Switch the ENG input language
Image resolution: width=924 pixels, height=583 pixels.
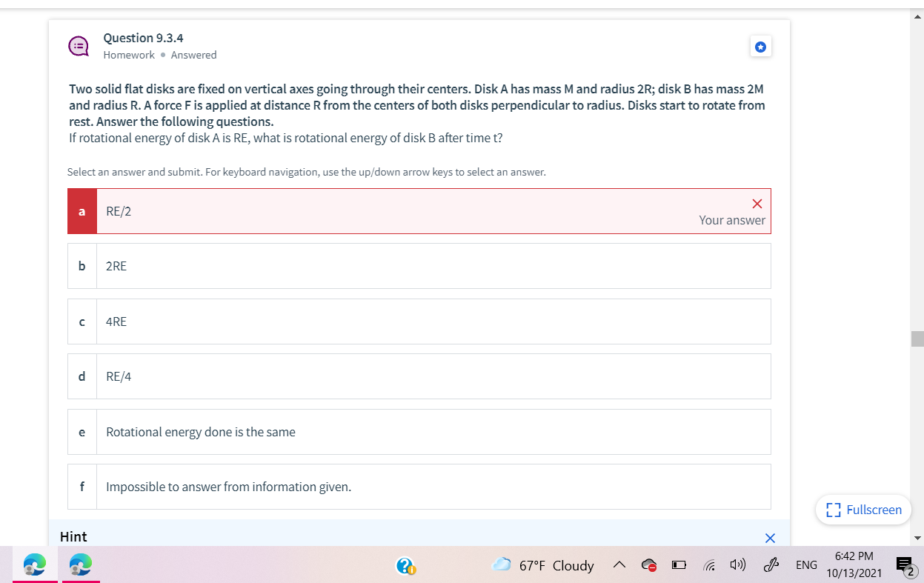806,565
